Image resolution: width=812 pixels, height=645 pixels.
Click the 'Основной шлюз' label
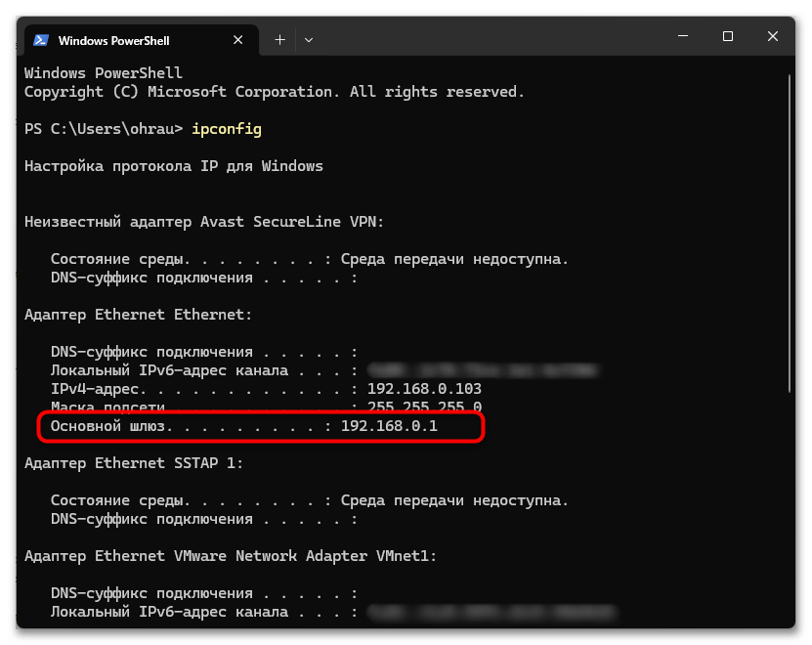tap(110, 426)
